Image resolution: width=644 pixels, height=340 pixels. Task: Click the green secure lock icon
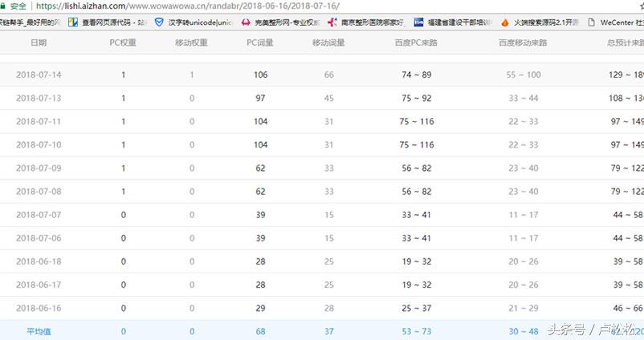(x=5, y=6)
